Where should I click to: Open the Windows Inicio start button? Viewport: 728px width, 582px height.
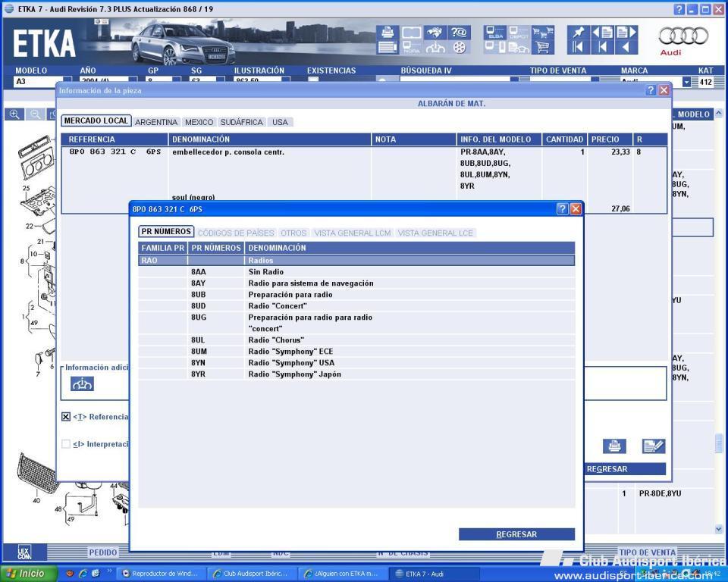[28, 574]
